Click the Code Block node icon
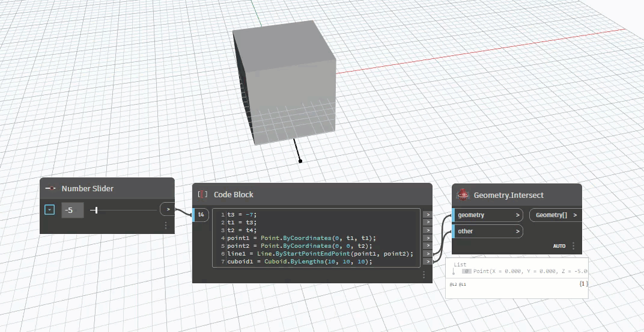The height and width of the screenshot is (332, 644). click(202, 194)
